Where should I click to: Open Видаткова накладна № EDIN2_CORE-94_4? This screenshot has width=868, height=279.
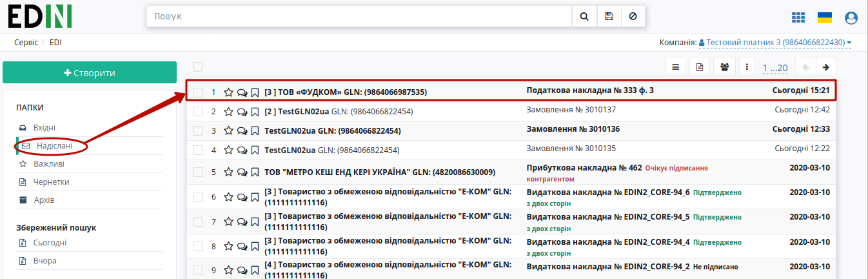coord(608,242)
